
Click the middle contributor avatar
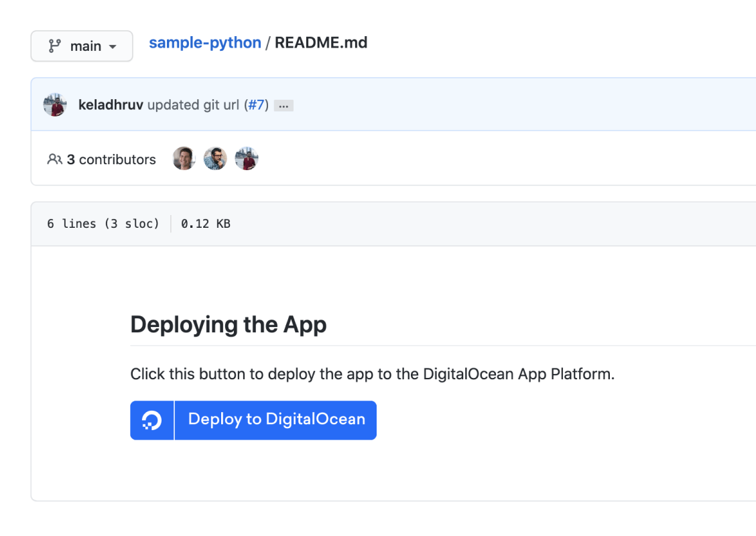tap(215, 159)
